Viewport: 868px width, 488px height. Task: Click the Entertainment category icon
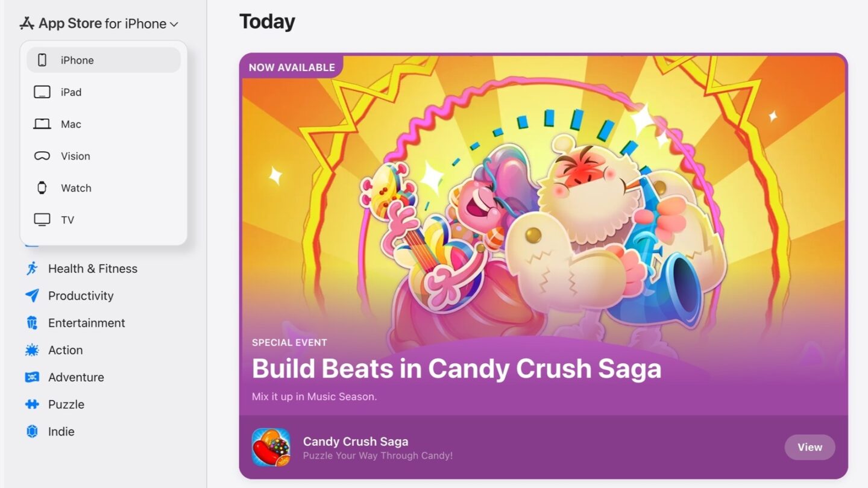click(34, 323)
